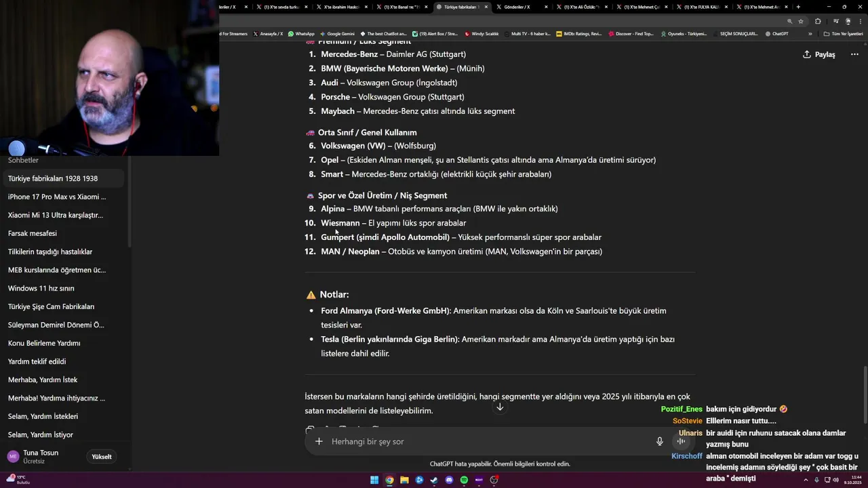Open chat 'Merhaba, Yardım İstek'
Viewport: 868px width, 488px height.
pyautogui.click(x=62, y=380)
